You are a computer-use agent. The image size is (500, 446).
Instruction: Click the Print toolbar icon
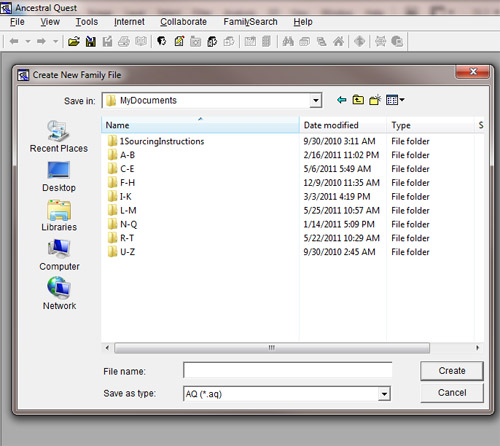click(x=124, y=41)
